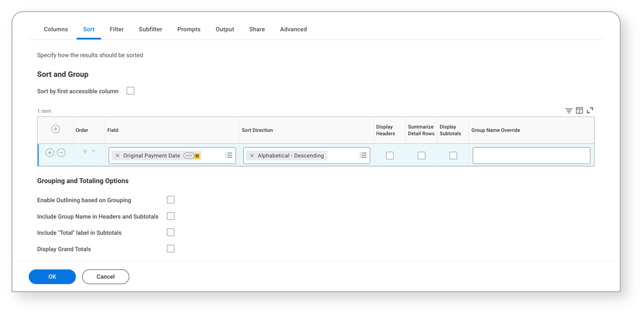Remove the Original Payment Date sort row
This screenshot has width=644, height=315.
[x=61, y=153]
